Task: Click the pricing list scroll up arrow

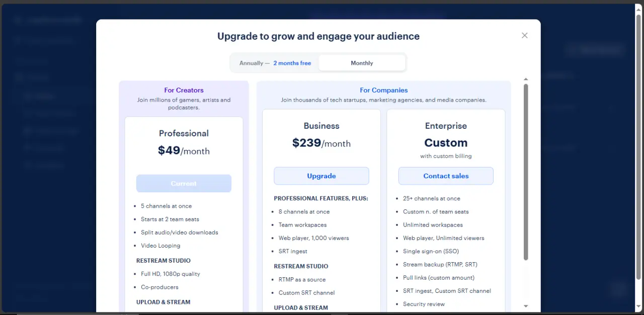Action: (526, 79)
